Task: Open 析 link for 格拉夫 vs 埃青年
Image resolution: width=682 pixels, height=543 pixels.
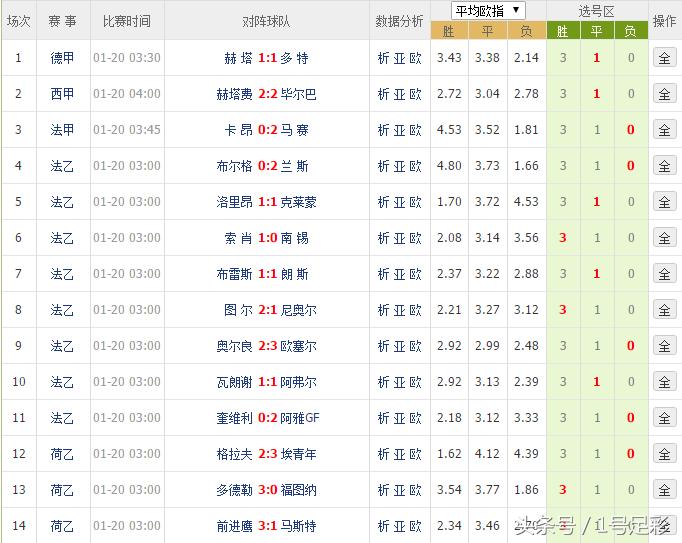Action: (383, 454)
